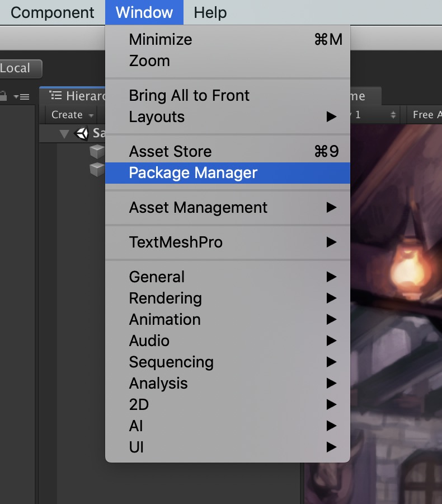This screenshot has height=504, width=442.
Task: Choose Bring All to Front
Action: (x=227, y=95)
